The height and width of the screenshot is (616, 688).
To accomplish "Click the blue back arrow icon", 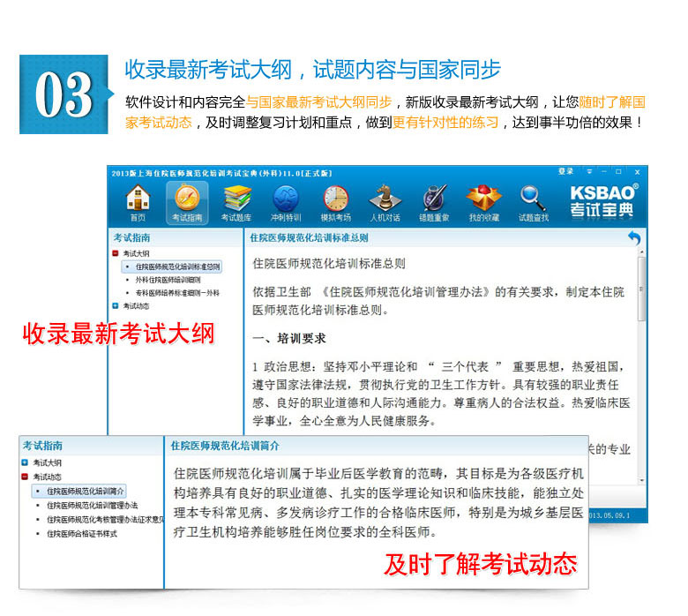I will click(634, 238).
